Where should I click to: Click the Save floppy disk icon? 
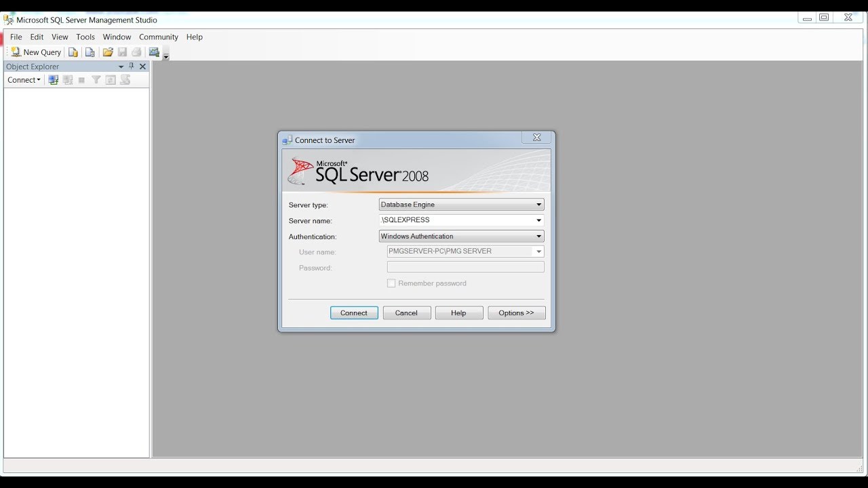123,52
